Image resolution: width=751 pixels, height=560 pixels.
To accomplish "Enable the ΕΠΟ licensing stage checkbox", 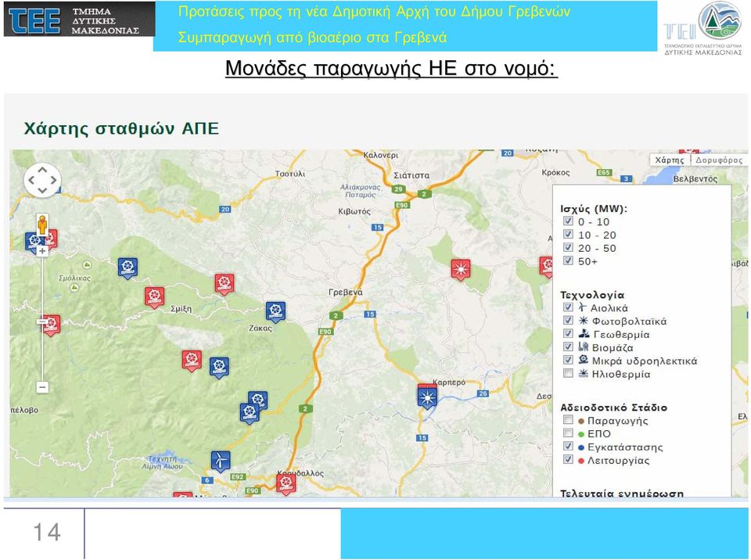I will pos(568,433).
